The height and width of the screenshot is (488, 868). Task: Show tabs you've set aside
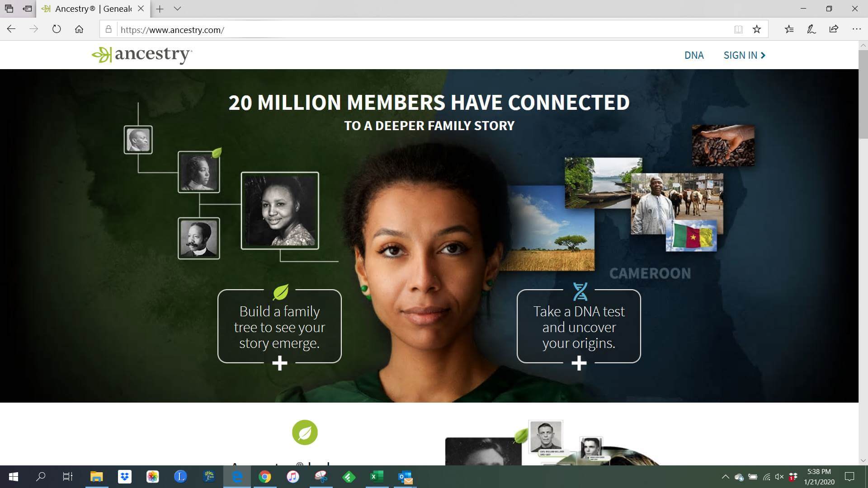9,9
